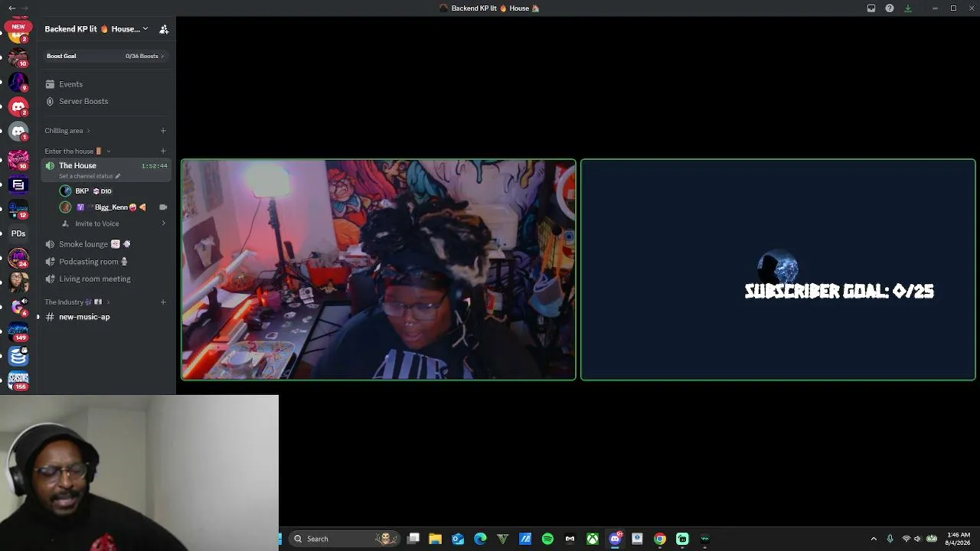The height and width of the screenshot is (551, 980).
Task: Open Discord help icon
Action: tap(890, 8)
